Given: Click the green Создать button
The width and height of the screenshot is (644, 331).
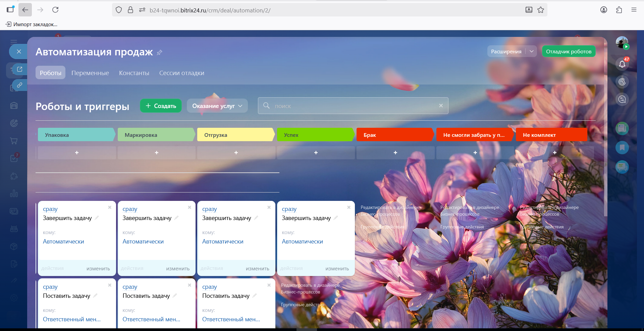Looking at the screenshot, I should (161, 106).
